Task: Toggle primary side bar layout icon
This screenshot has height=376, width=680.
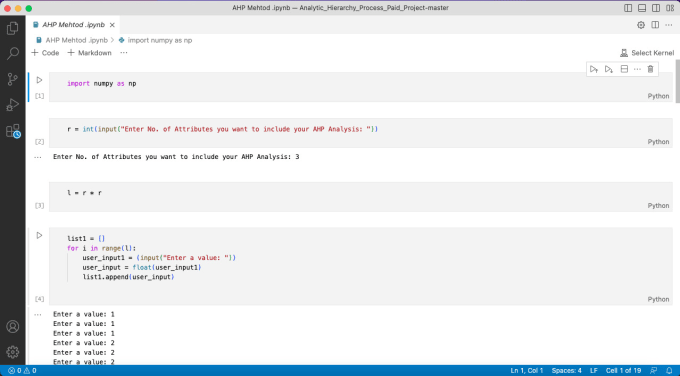Action: point(628,8)
